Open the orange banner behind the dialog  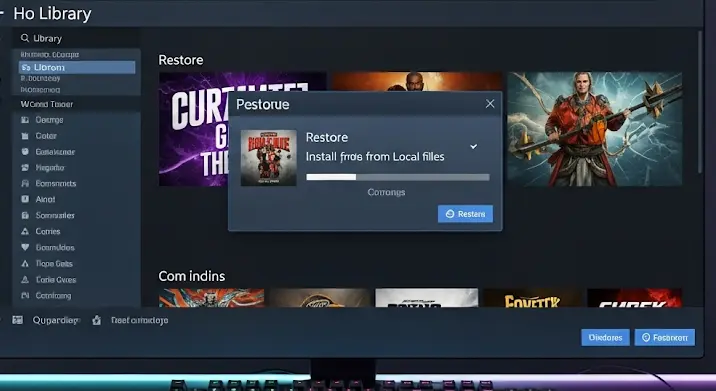point(416,81)
